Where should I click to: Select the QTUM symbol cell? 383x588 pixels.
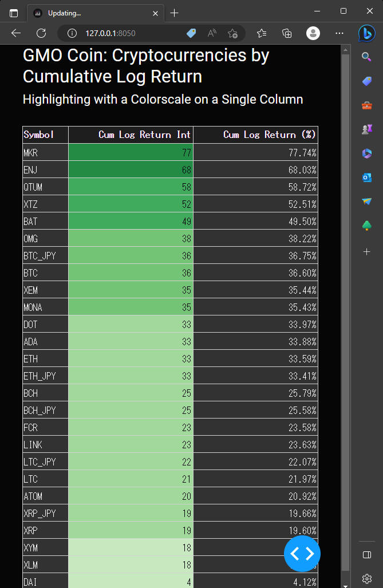[45, 187]
